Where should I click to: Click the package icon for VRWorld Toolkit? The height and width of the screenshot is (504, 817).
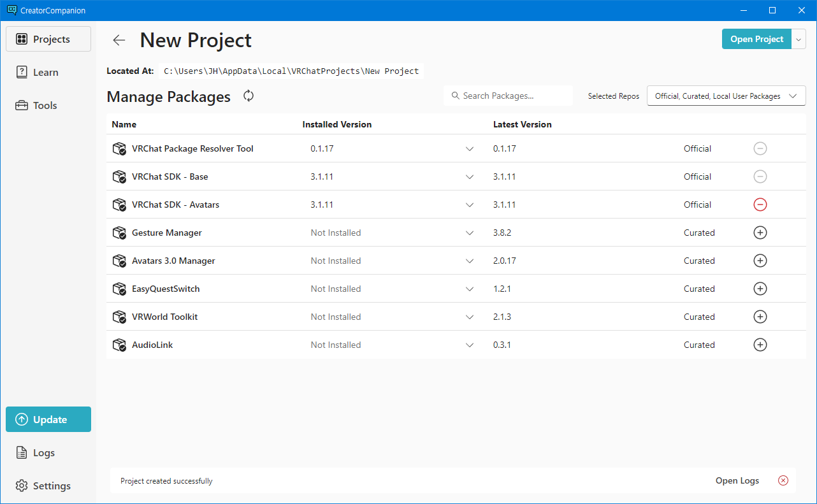point(119,317)
